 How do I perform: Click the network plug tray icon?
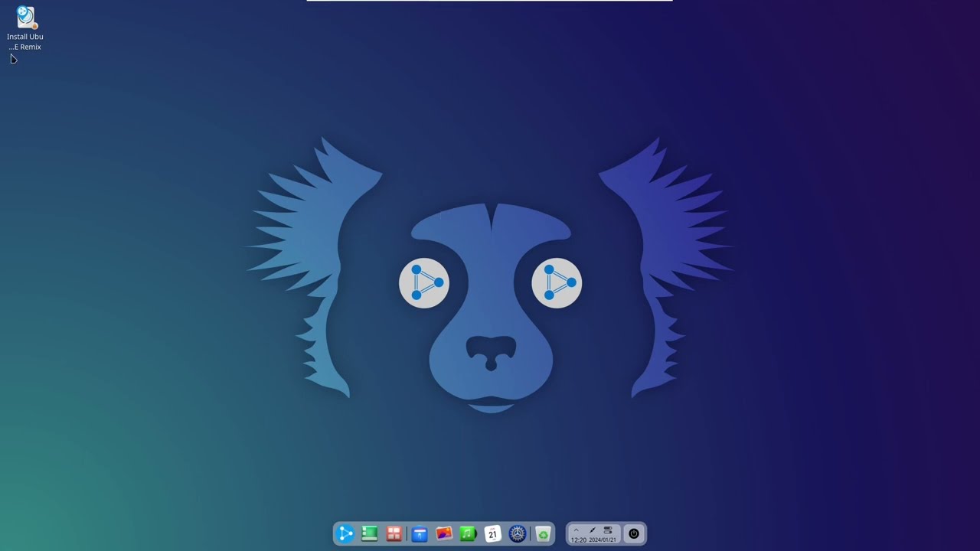(592, 530)
